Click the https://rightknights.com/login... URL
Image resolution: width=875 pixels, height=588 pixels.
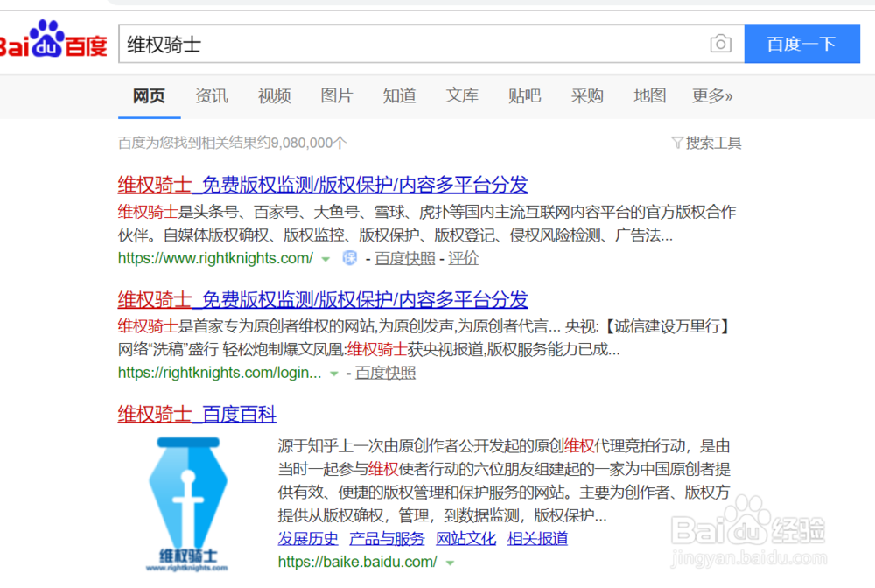pyautogui.click(x=220, y=373)
